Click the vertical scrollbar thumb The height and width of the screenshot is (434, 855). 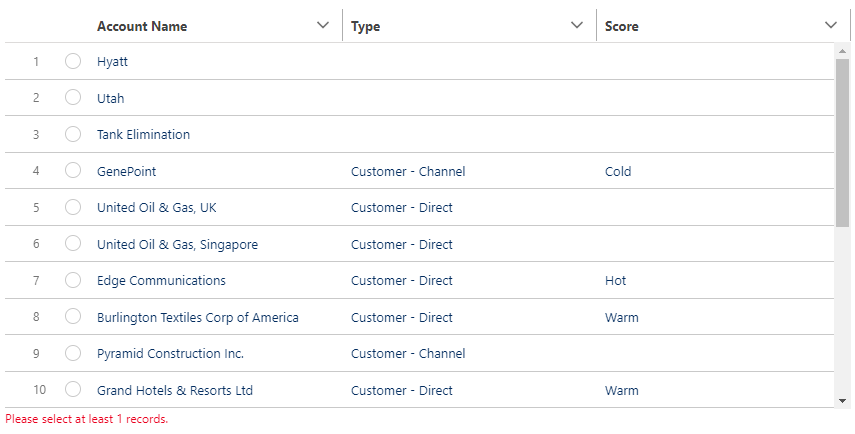point(842,142)
